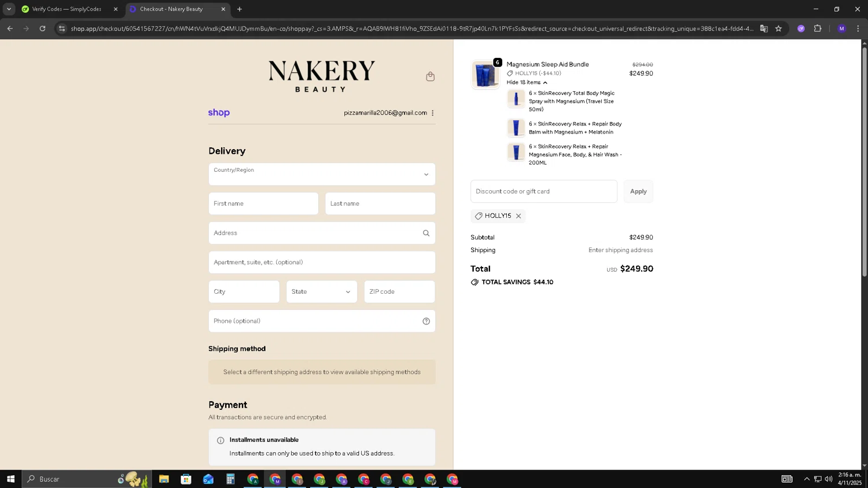Remove the HOLLY15 discount code
This screenshot has height=488, width=868.
pos(518,216)
